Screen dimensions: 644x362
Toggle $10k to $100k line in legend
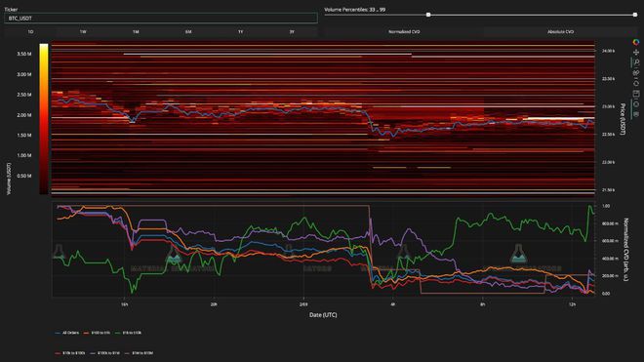coord(70,353)
